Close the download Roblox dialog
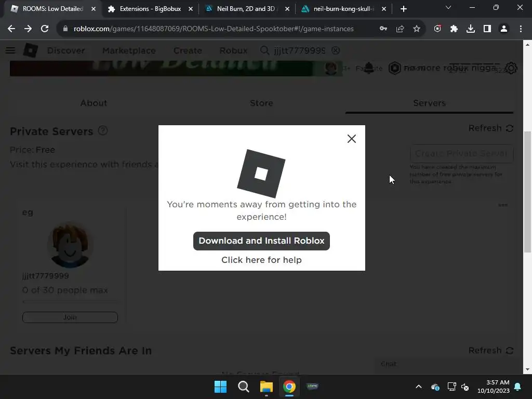The image size is (532, 399). point(352,138)
